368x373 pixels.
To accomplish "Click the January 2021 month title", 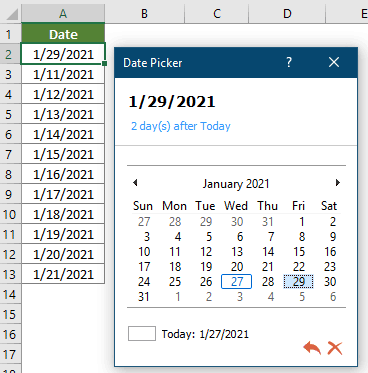I will tap(236, 184).
